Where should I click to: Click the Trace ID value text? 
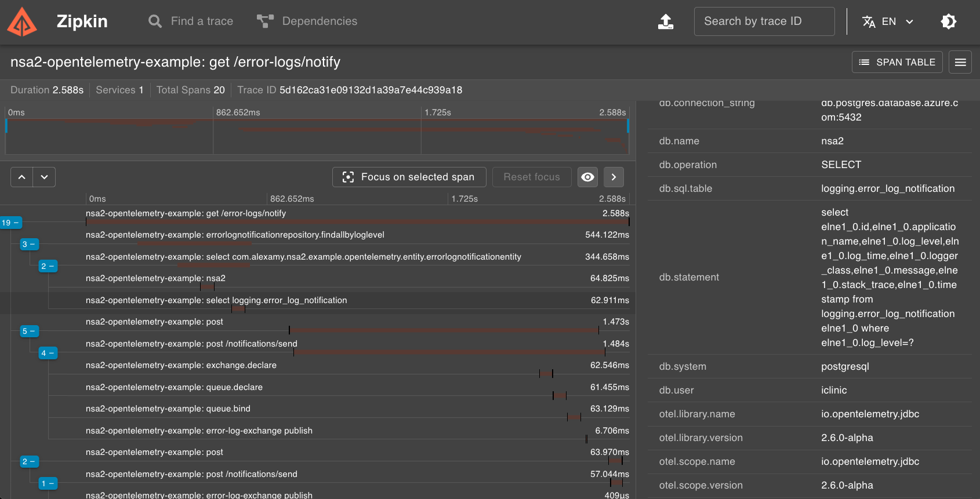click(x=371, y=90)
